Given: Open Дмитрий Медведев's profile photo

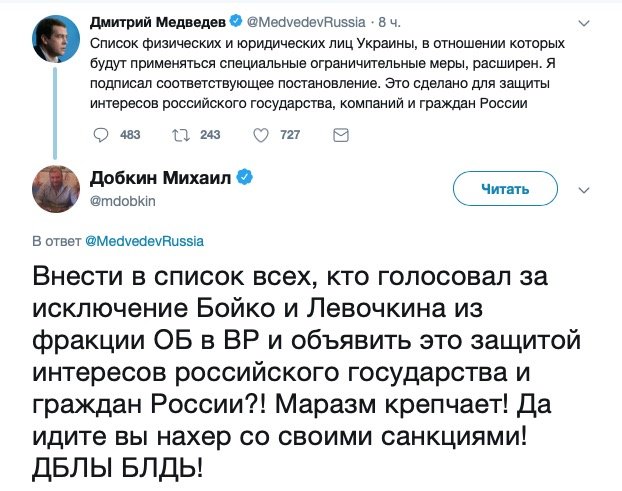Looking at the screenshot, I should 50,38.
